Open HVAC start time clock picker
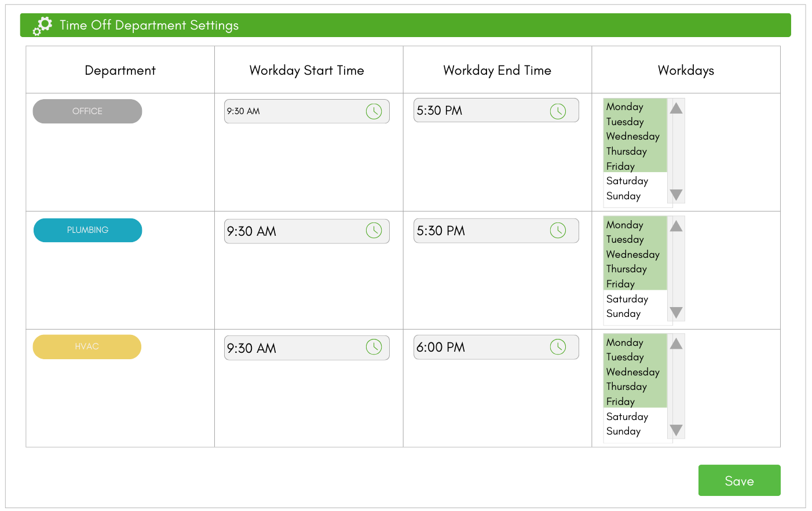This screenshot has height=511, width=812. [x=374, y=347]
